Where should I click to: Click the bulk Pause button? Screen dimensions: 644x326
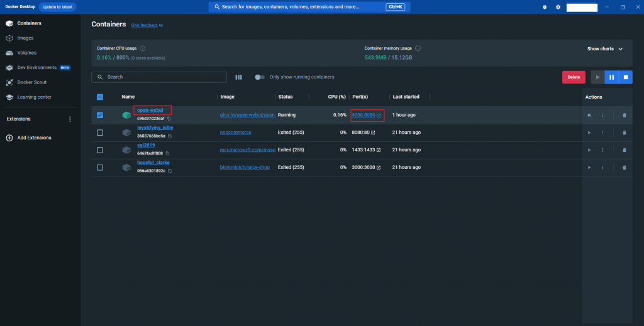coord(611,77)
